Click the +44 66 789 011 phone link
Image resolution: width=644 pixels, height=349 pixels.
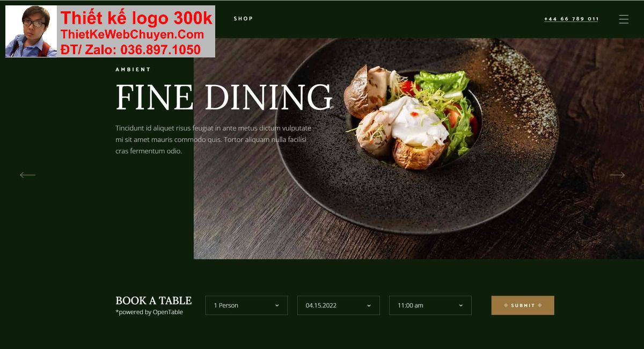571,19
